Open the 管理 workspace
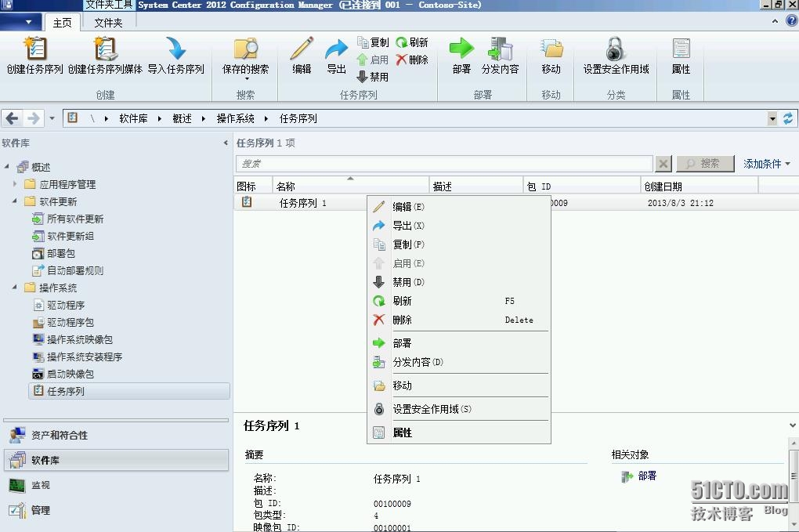Image resolution: width=799 pixels, height=532 pixels. coord(116,510)
